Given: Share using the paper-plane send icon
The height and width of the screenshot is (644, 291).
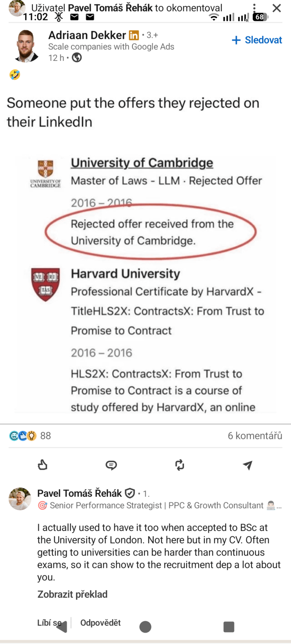Looking at the screenshot, I should pyautogui.click(x=248, y=465).
